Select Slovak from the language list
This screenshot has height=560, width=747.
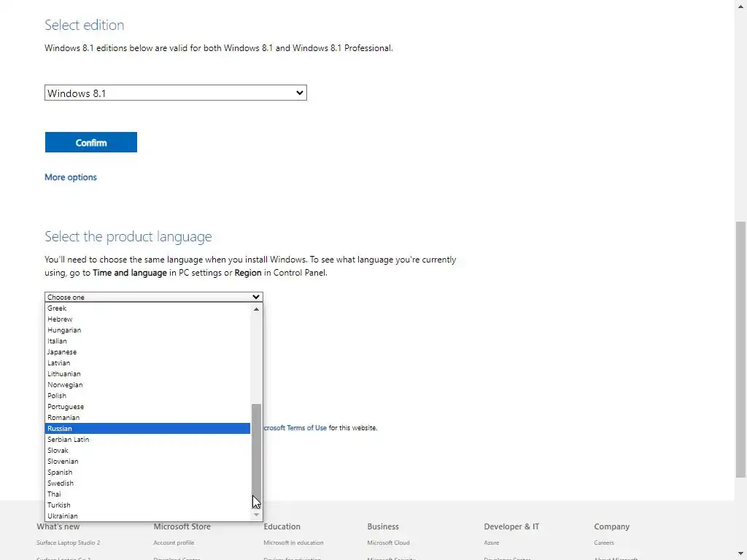point(147,451)
